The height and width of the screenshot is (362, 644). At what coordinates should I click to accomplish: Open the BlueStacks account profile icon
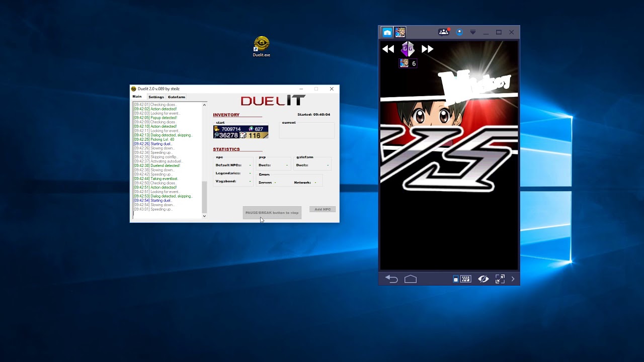[459, 32]
